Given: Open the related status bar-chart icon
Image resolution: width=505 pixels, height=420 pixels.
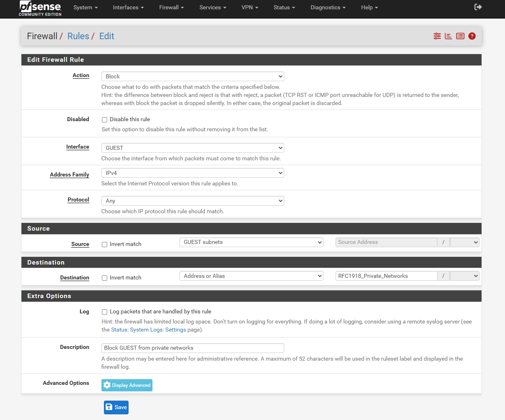Looking at the screenshot, I should [448, 36].
